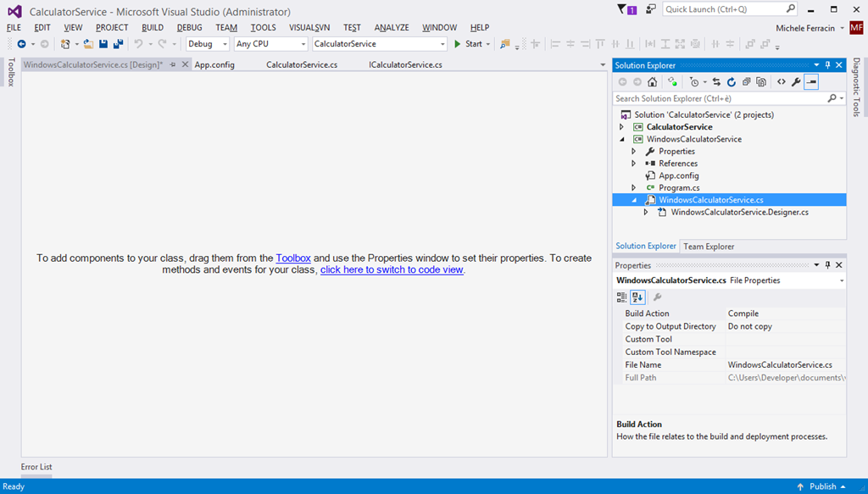This screenshot has width=868, height=494.
Task: Click Collapse All in Solution Explorer
Action: pyautogui.click(x=746, y=82)
